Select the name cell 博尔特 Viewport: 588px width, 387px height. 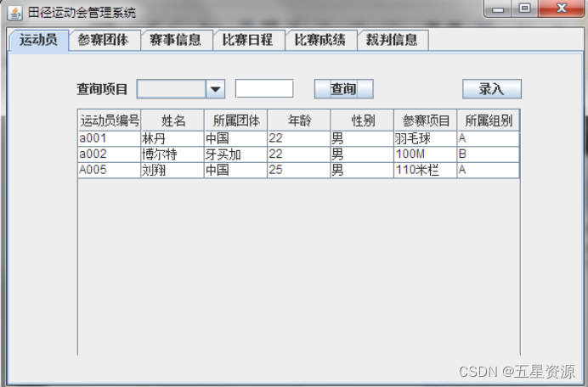pos(172,154)
